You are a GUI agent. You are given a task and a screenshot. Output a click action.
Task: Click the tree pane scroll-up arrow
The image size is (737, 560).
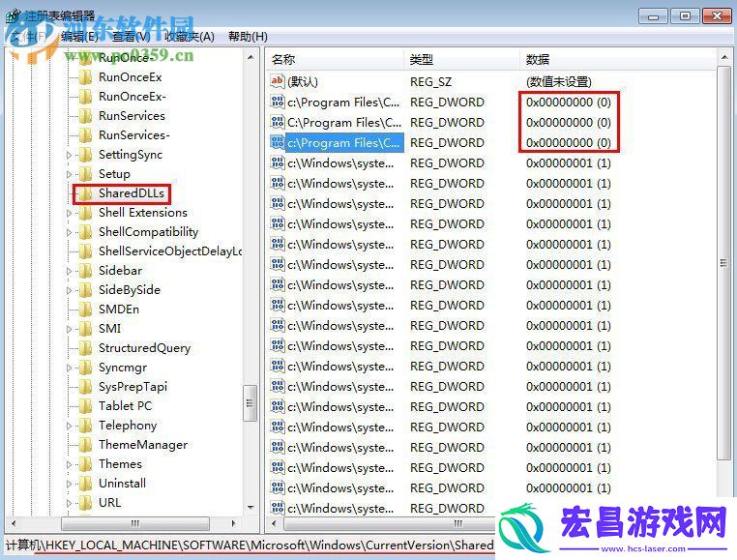click(251, 57)
